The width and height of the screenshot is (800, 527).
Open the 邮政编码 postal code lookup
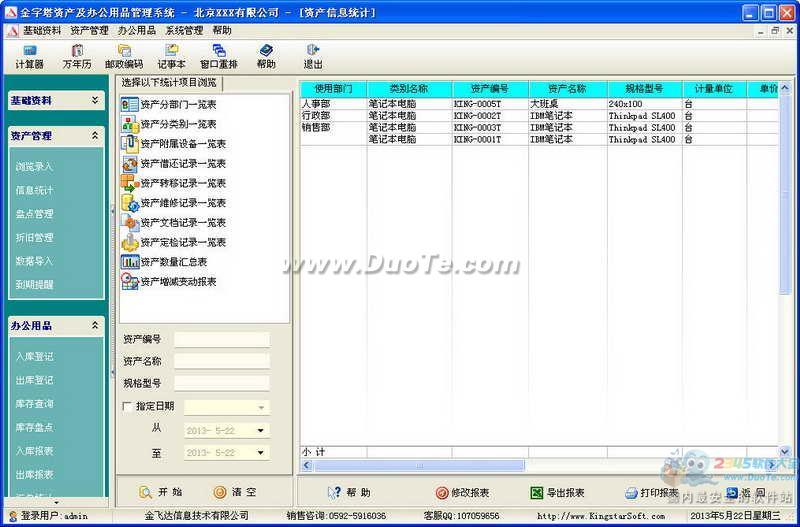[124, 57]
